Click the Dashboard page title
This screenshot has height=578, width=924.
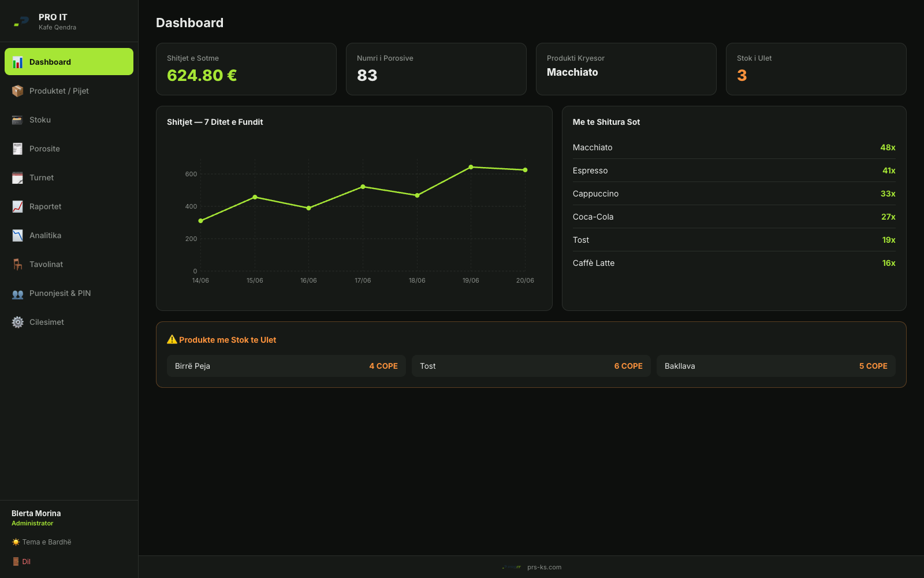[x=189, y=23]
